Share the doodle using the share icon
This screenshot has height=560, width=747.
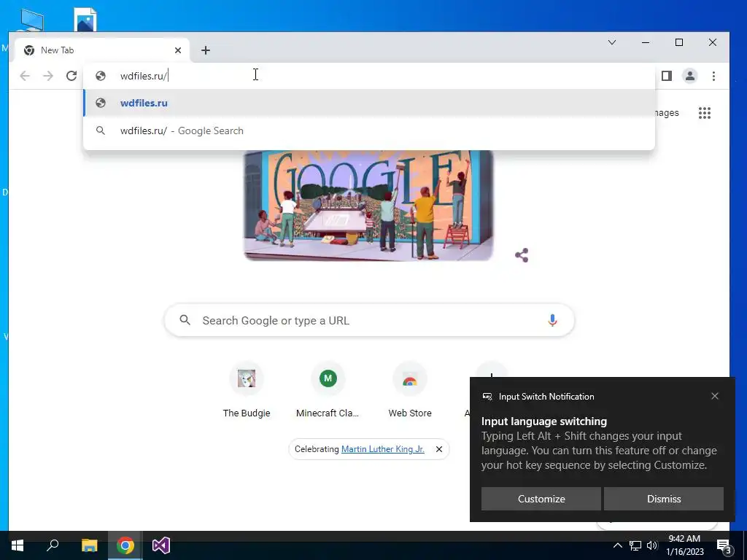pos(522,255)
